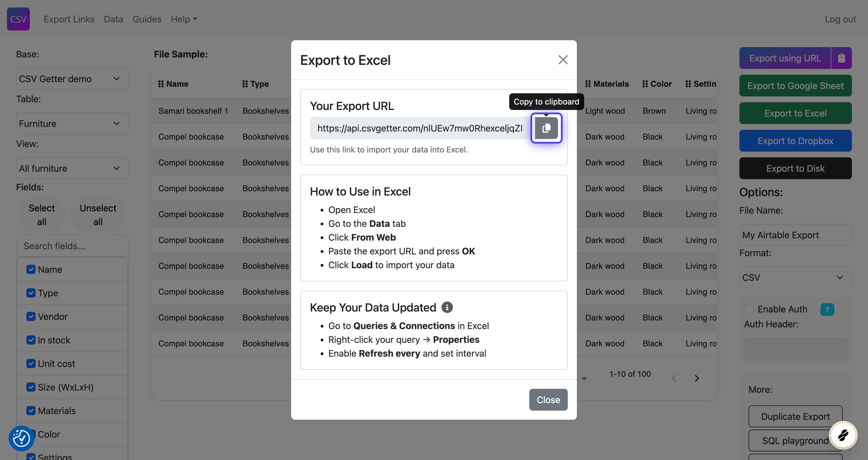Image resolution: width=868 pixels, height=460 pixels.
Task: Open the Base dropdown CSV Getter demo
Action: [x=72, y=79]
